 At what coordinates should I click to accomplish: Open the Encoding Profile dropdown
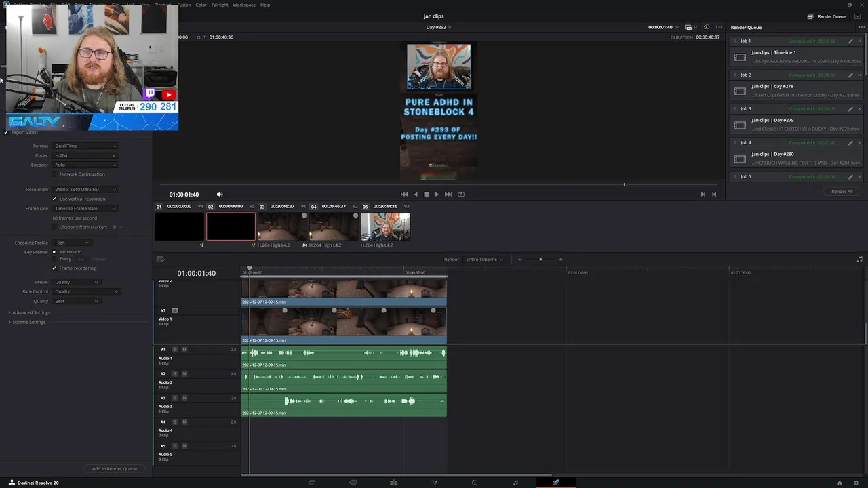(x=72, y=243)
